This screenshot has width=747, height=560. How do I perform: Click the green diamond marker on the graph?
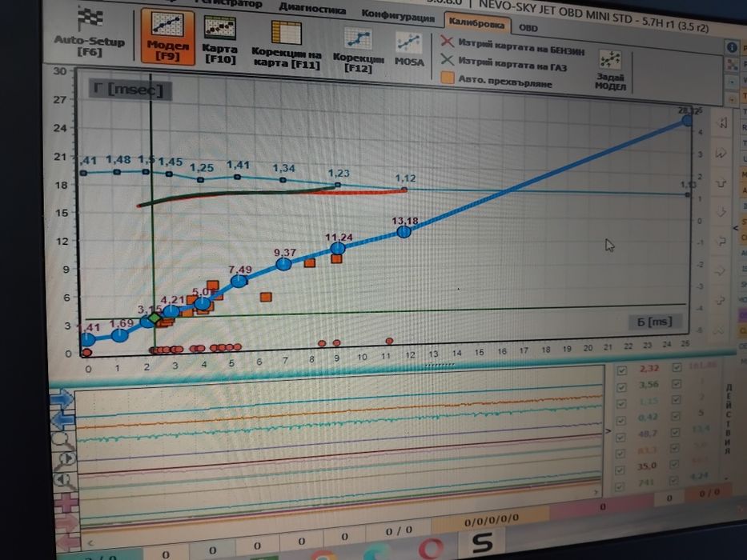point(155,318)
